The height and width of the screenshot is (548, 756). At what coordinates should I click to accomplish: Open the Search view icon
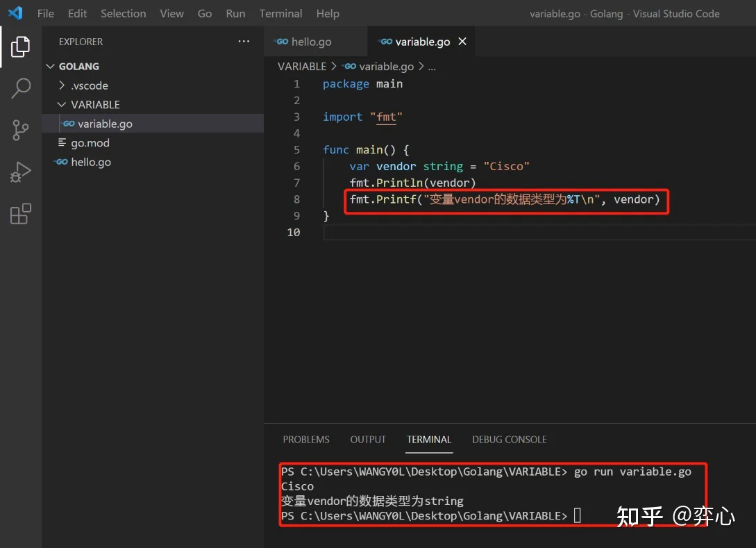point(20,88)
